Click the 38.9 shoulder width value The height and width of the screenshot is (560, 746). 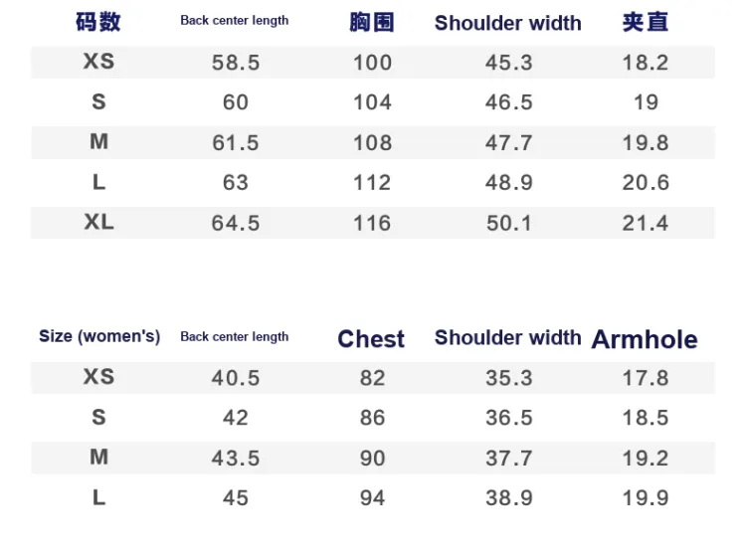pyautogui.click(x=509, y=497)
